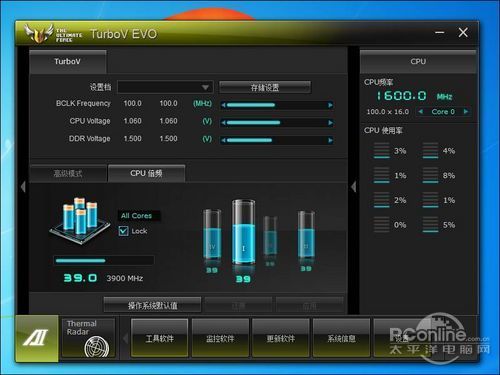
Task: Click the 3900 MHz frequency text
Action: click(x=125, y=278)
